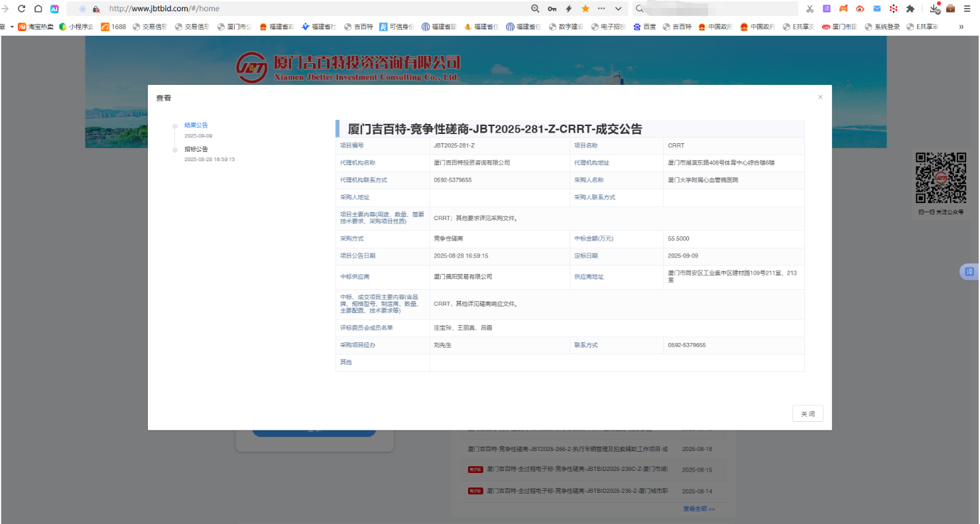This screenshot has width=980, height=524.
Task: Click the 关闭 button to dismiss dialog
Action: [x=808, y=413]
